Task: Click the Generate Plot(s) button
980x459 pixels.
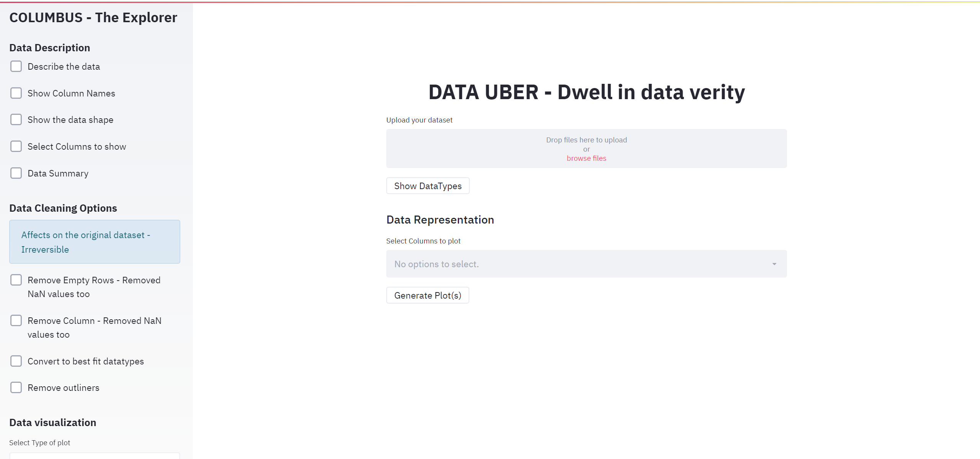Action: (x=428, y=295)
